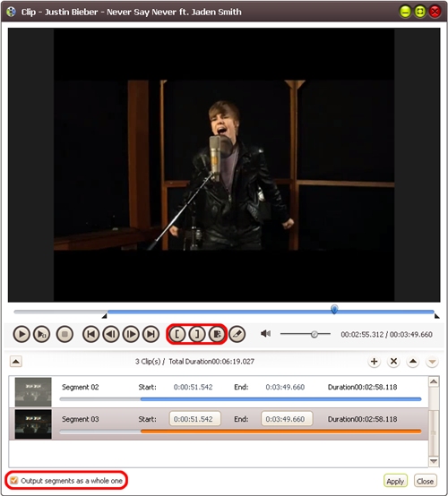Image resolution: width=448 pixels, height=496 pixels.
Task: Edit the Segment 03 End time field
Action: [287, 419]
